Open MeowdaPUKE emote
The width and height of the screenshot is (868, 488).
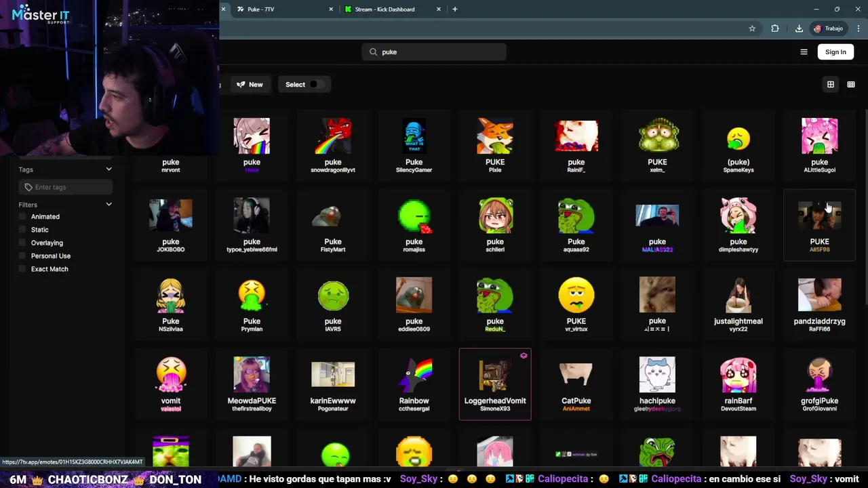[x=252, y=384]
